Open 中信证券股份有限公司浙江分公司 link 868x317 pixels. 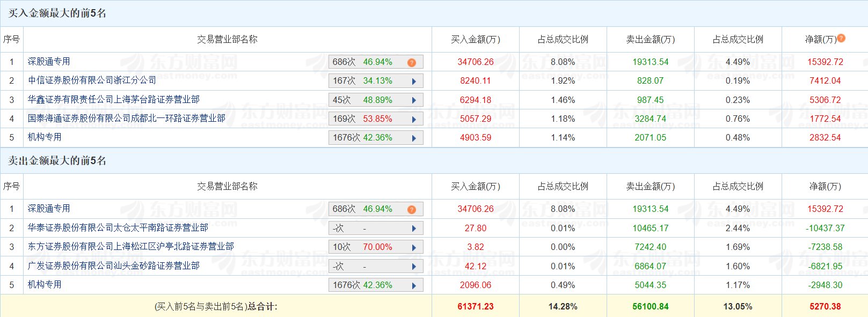[92, 80]
